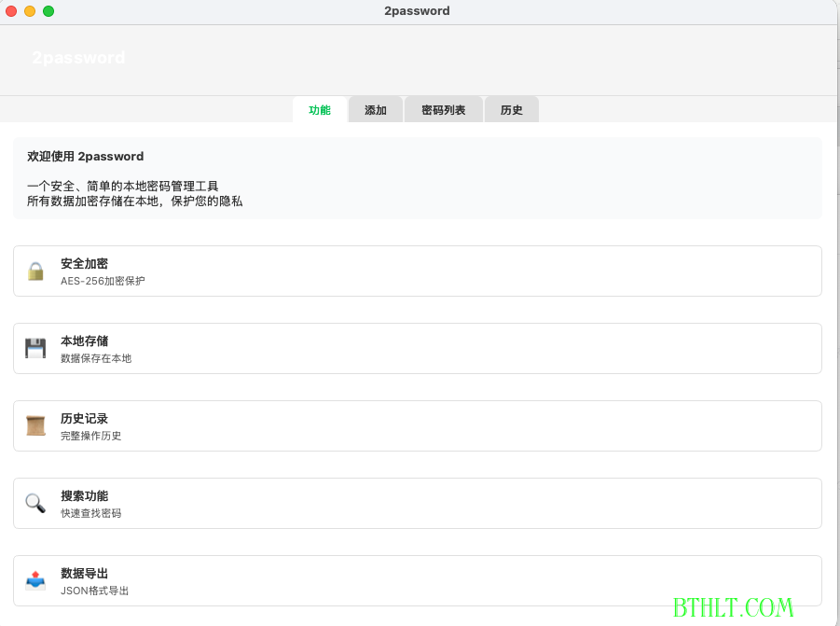Viewport: 840px width, 626px height.
Task: Click the 历史记录 feature card
Action: (417, 425)
